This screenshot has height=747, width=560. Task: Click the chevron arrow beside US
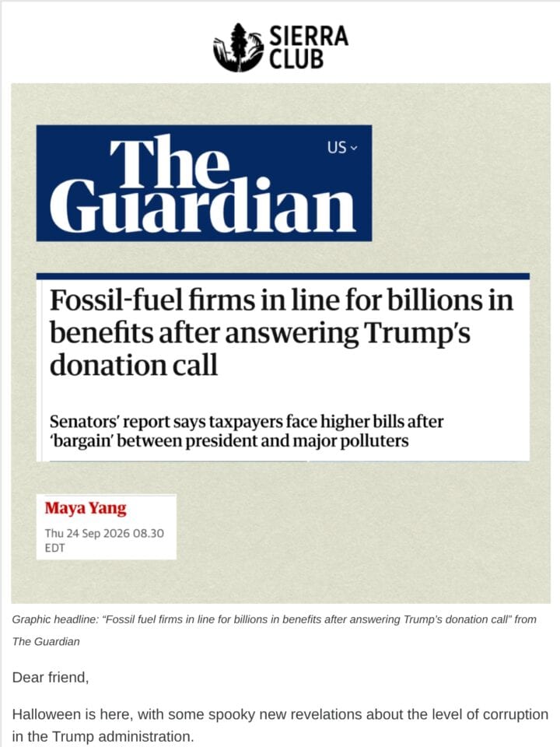click(354, 148)
